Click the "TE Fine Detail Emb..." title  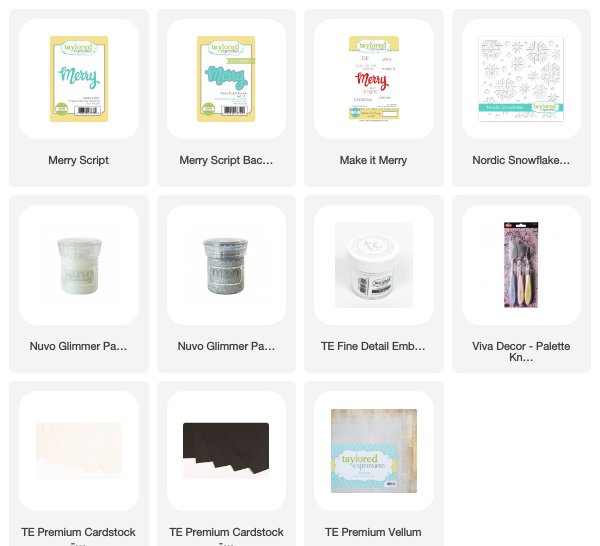(373, 346)
